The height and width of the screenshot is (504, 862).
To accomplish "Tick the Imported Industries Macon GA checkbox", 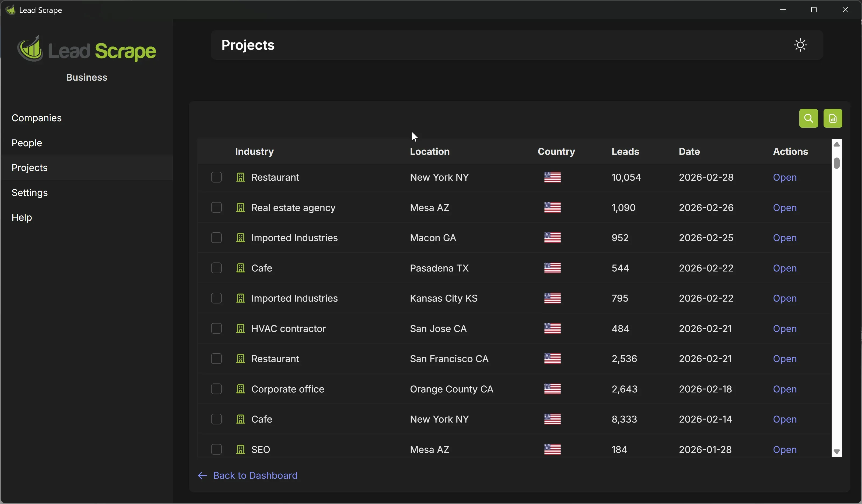I will 216,238.
